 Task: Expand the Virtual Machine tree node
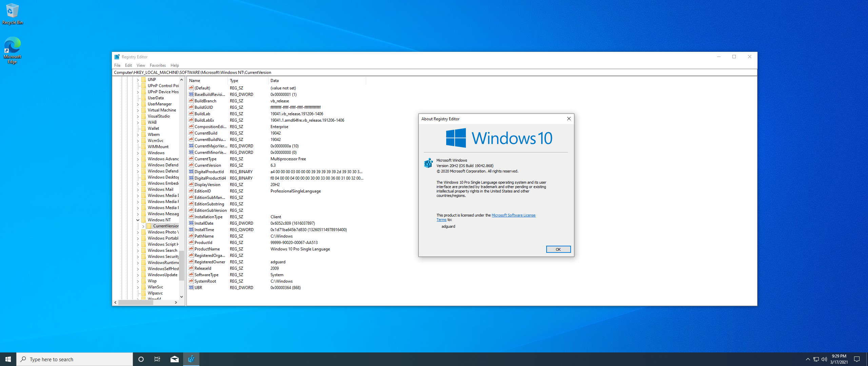click(138, 110)
